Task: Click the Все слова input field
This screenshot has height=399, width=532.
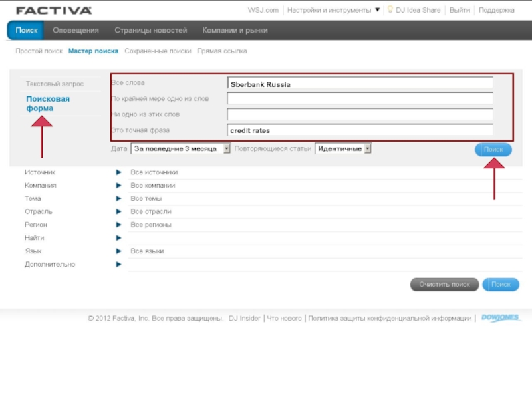Action: pyautogui.click(x=360, y=84)
